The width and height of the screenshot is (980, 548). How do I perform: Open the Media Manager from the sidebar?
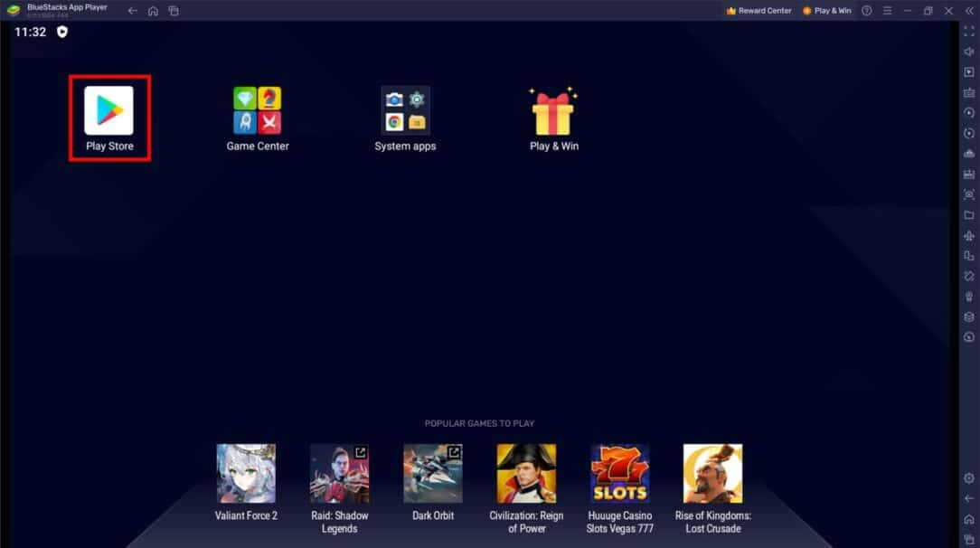point(970,214)
